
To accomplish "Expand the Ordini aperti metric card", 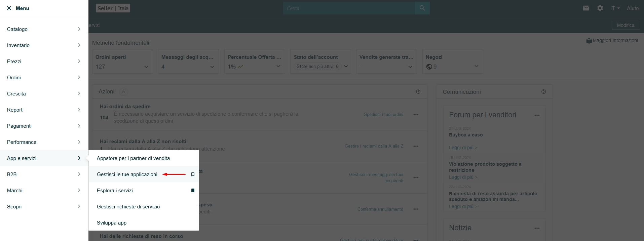I will click(146, 67).
